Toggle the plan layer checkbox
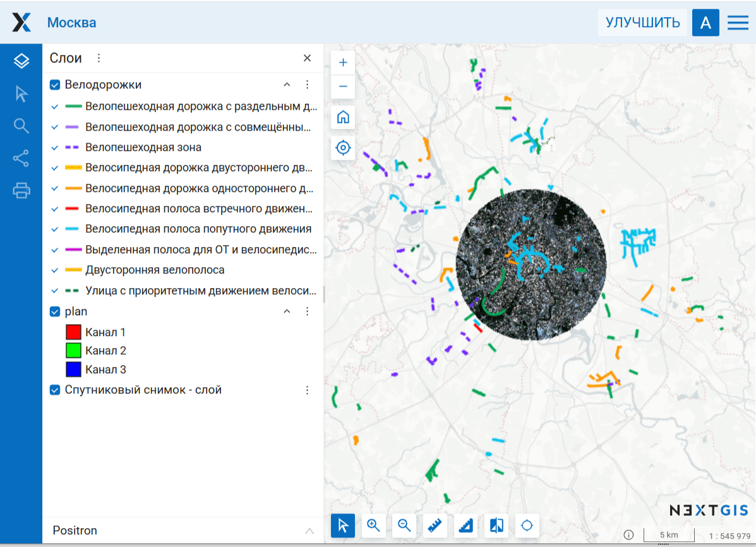Viewport: 756px width, 547px height. pos(55,311)
